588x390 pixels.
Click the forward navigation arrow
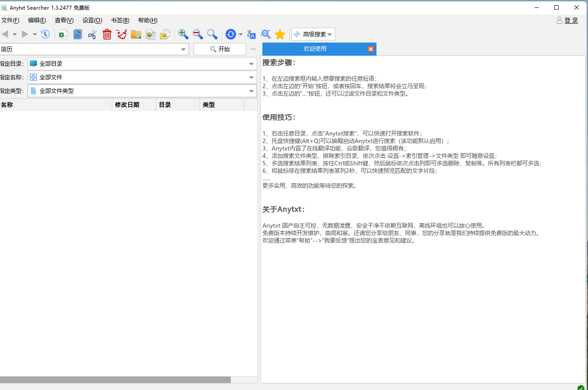point(25,34)
